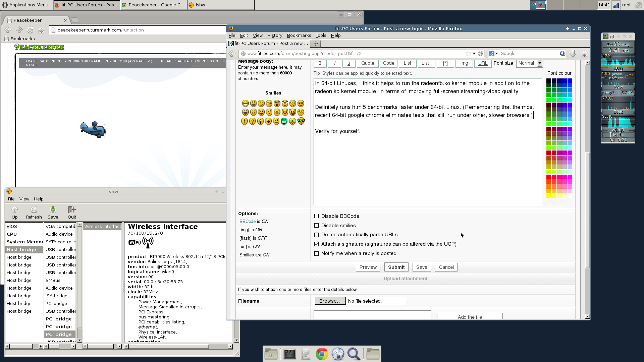Insert the sunglasses cool smiley
This screenshot has height=362, width=644.
click(301, 104)
